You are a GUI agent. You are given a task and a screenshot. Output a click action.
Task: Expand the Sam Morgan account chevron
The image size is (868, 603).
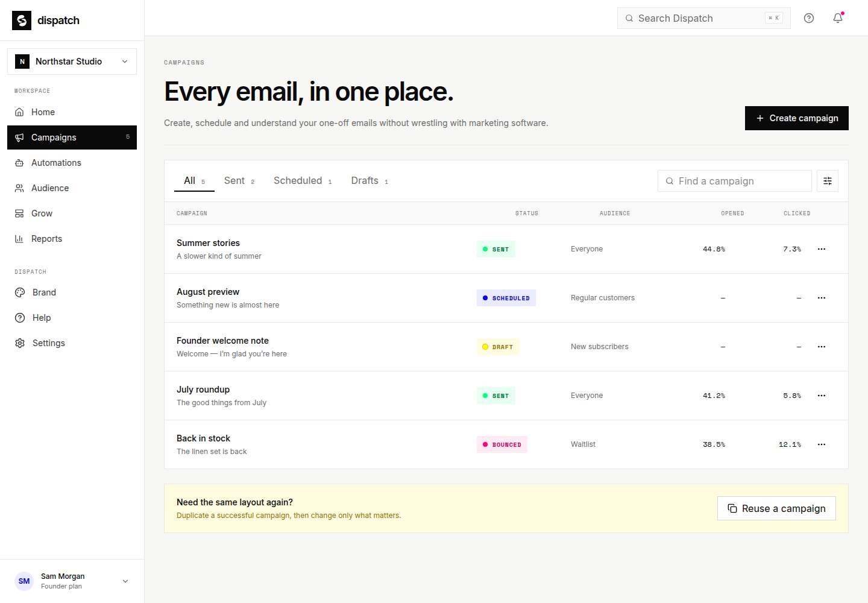pos(125,581)
